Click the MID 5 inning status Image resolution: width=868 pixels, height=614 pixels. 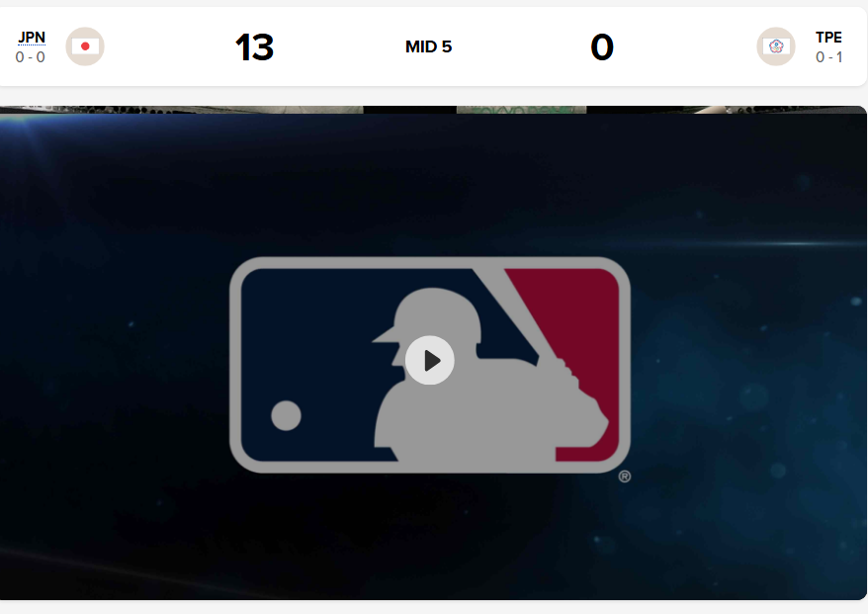(x=428, y=46)
